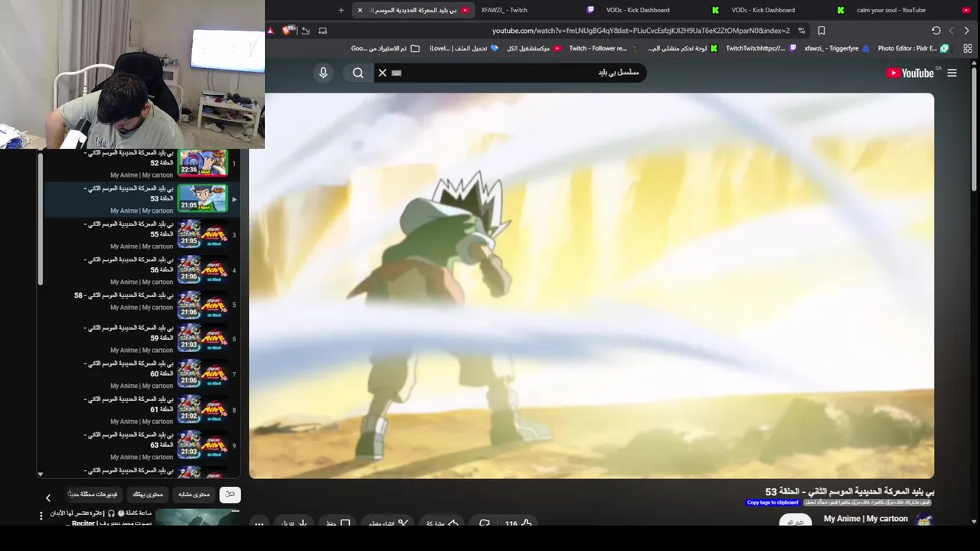This screenshot has width=980, height=551.
Task: Click the playlist scrollbar down arrow
Action: pos(40,474)
